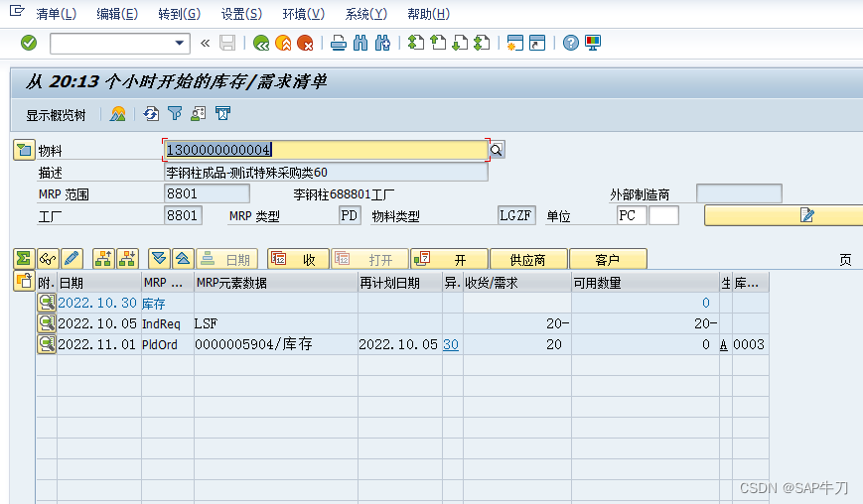Click the funnel-with-X icon in application toolbar
The width and height of the screenshot is (863, 504).
click(x=222, y=114)
